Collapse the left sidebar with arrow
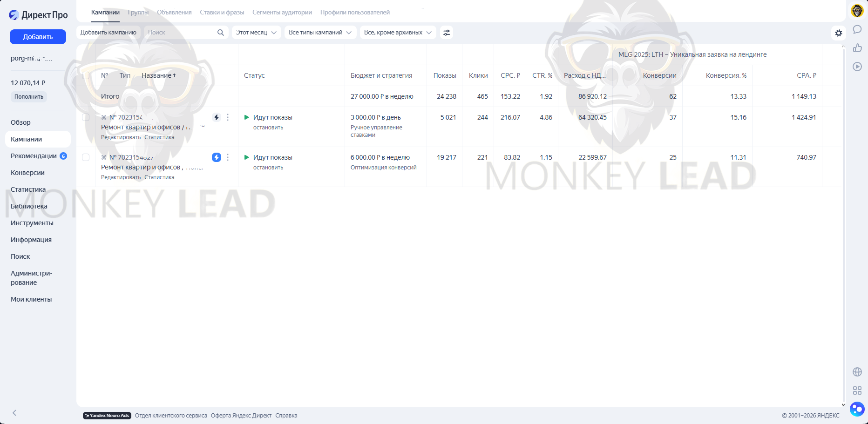The width and height of the screenshot is (868, 424). (14, 413)
